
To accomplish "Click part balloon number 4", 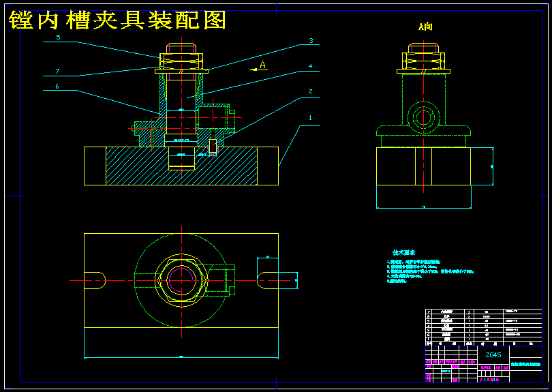I will [310, 66].
